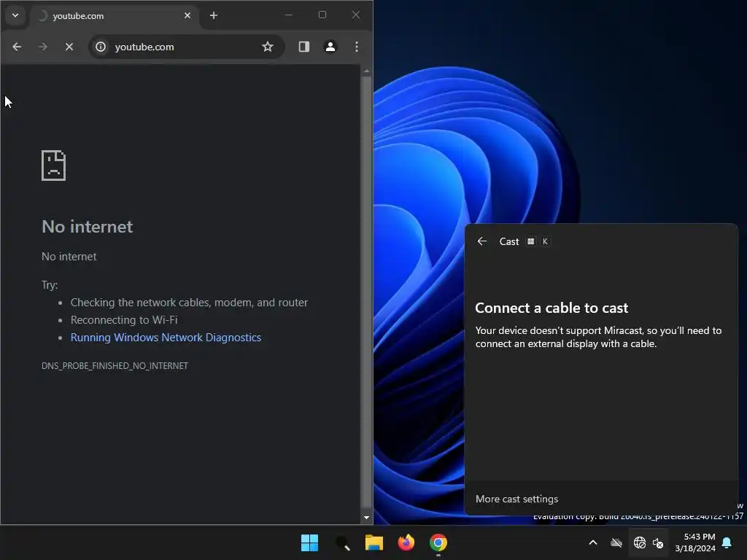The height and width of the screenshot is (560, 747).
Task: Open taskbar Search
Action: point(342,542)
